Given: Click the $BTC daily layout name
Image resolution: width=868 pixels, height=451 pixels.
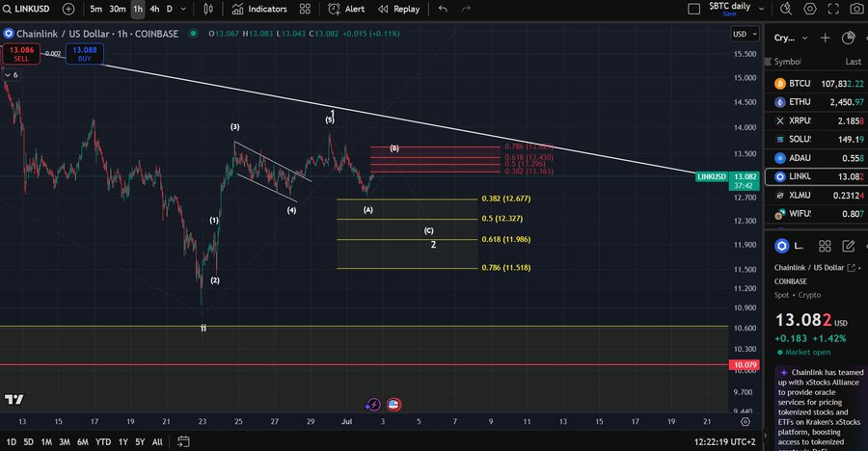Looking at the screenshot, I should click(x=729, y=6).
